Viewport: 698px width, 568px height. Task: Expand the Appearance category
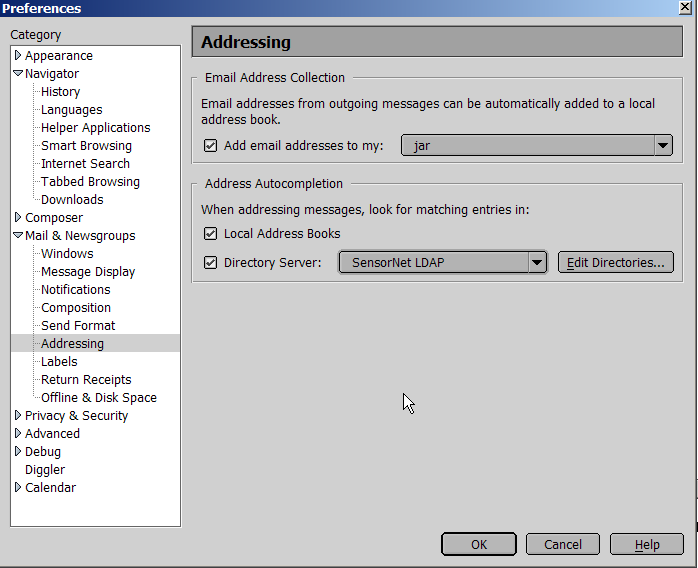[x=18, y=55]
